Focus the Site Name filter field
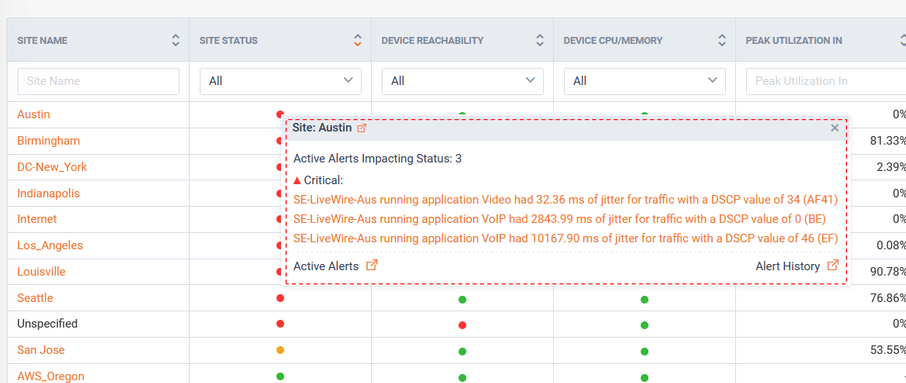The height and width of the screenshot is (383, 906). point(99,81)
